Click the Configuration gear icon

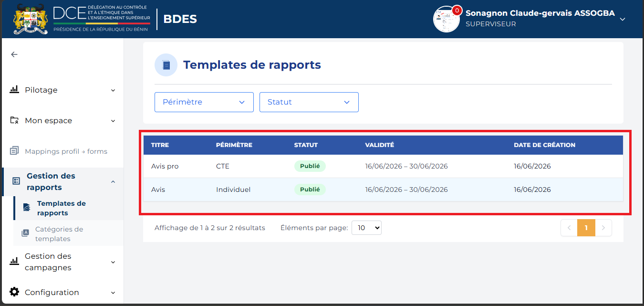click(x=14, y=292)
